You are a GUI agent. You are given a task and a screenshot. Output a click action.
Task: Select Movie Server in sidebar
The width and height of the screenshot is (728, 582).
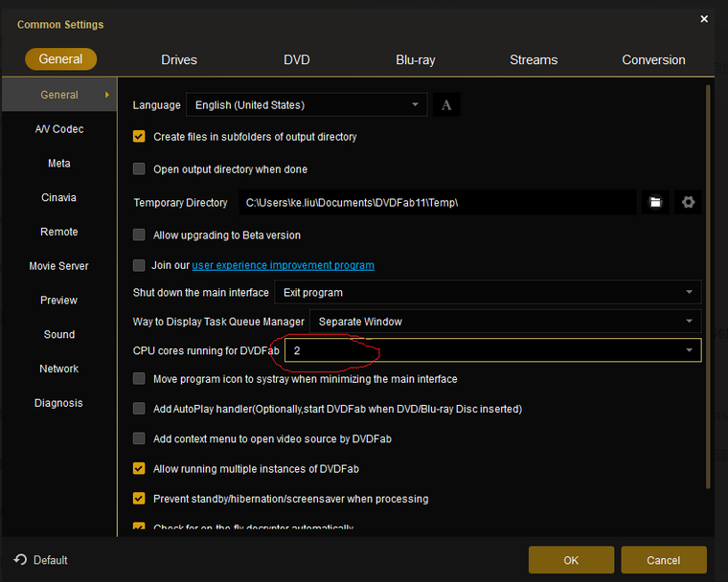(x=59, y=266)
